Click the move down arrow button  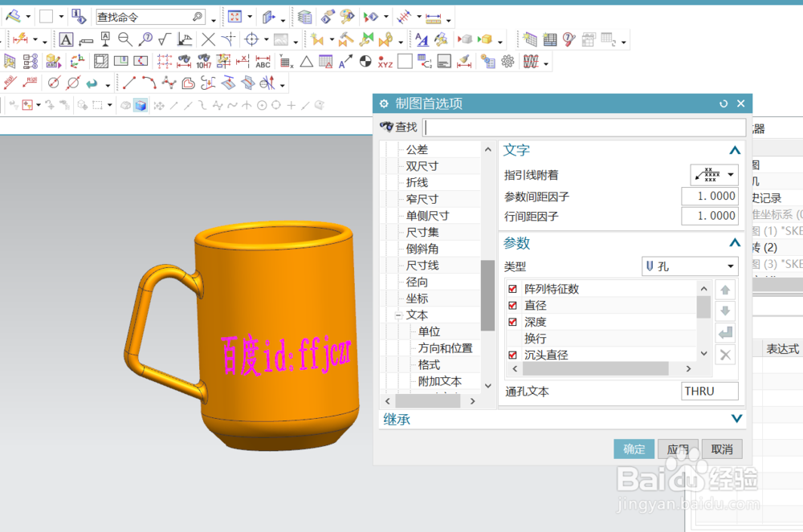pyautogui.click(x=725, y=311)
